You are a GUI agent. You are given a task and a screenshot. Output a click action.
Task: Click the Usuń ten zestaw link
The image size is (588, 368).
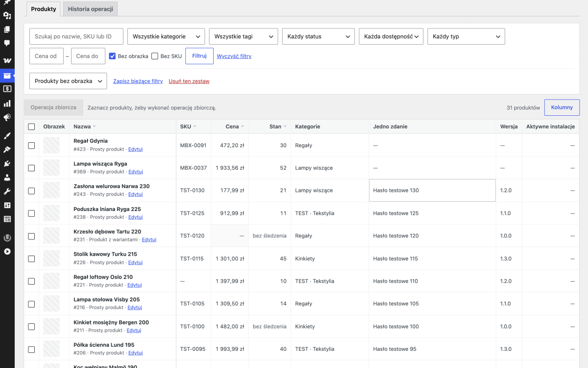(x=189, y=81)
